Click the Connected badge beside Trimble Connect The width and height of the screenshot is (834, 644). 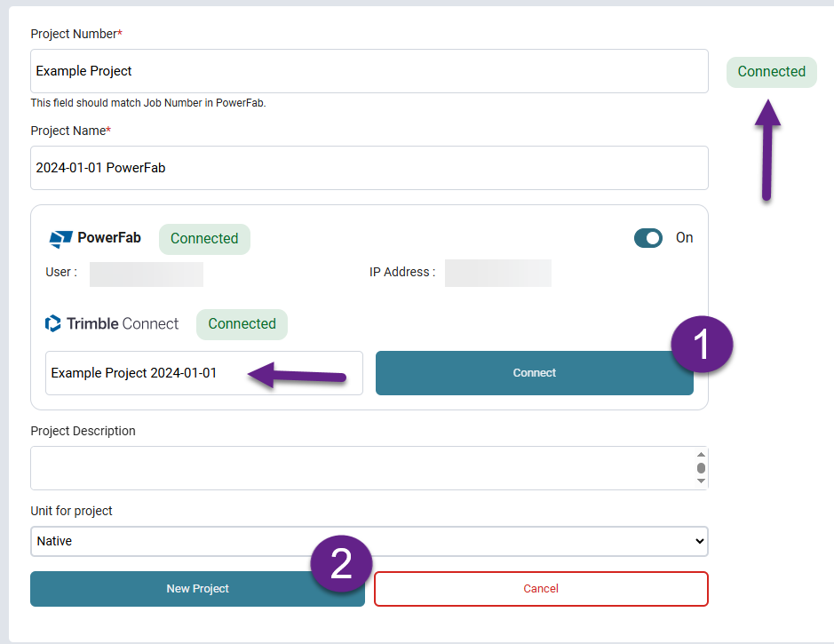click(242, 323)
